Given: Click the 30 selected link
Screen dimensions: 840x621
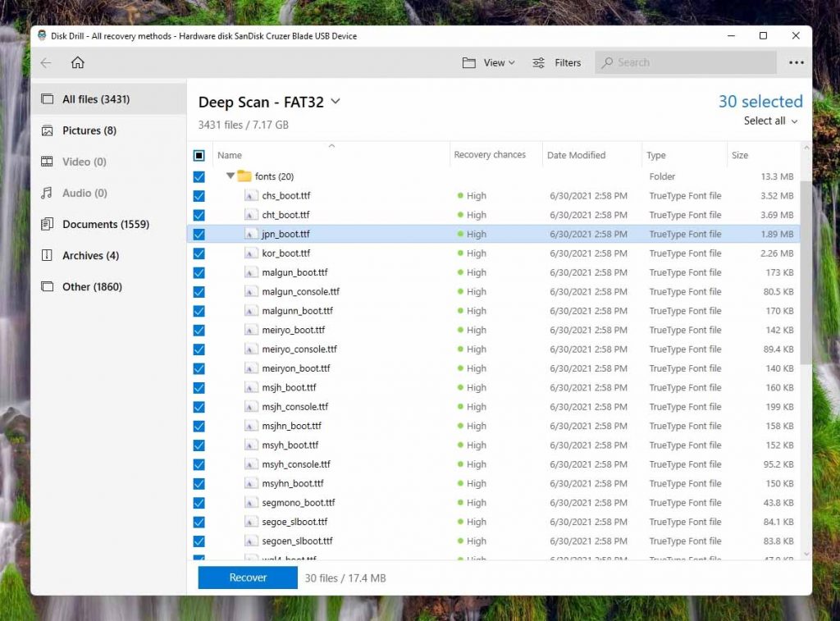Looking at the screenshot, I should pyautogui.click(x=760, y=101).
